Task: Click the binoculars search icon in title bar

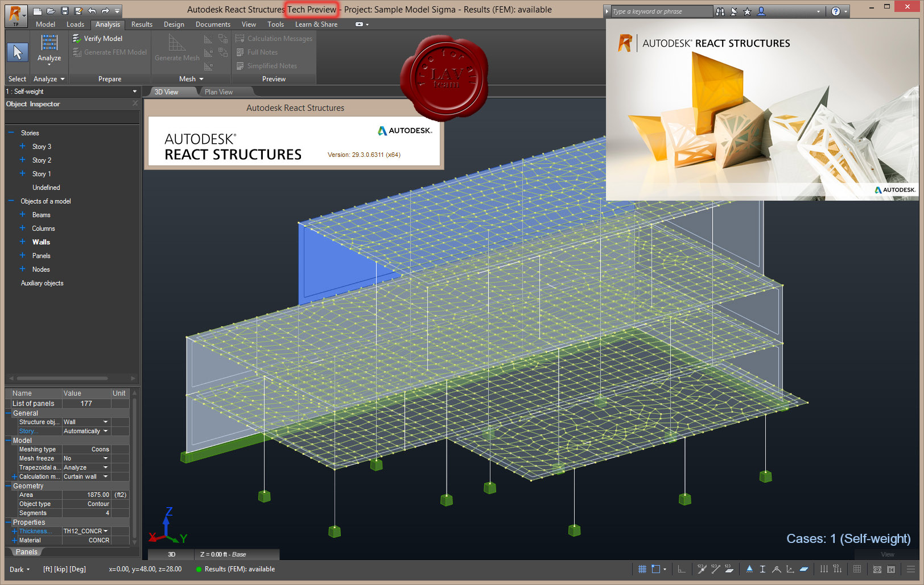Action: point(720,11)
